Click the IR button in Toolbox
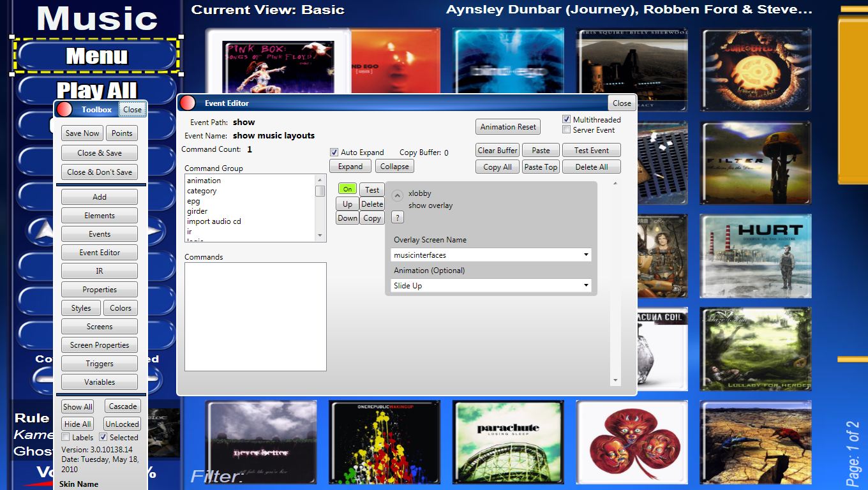Viewport: 868px width, 490px height. (x=100, y=271)
